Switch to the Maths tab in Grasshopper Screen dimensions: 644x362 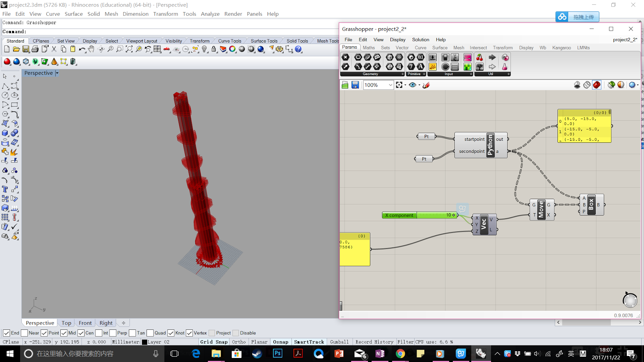coord(369,47)
